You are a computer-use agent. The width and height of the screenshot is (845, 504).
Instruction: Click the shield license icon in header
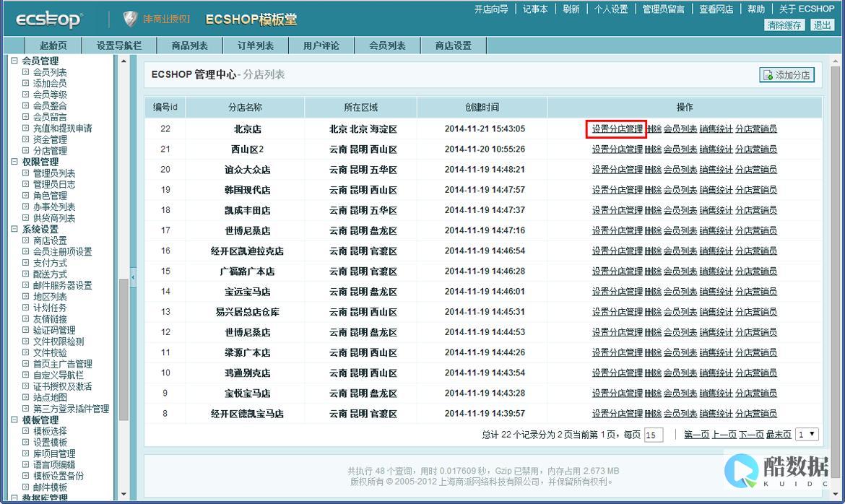[x=130, y=19]
